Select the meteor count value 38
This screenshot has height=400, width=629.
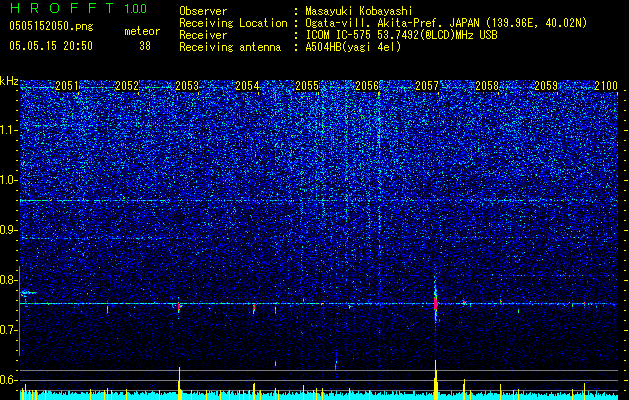tap(145, 46)
